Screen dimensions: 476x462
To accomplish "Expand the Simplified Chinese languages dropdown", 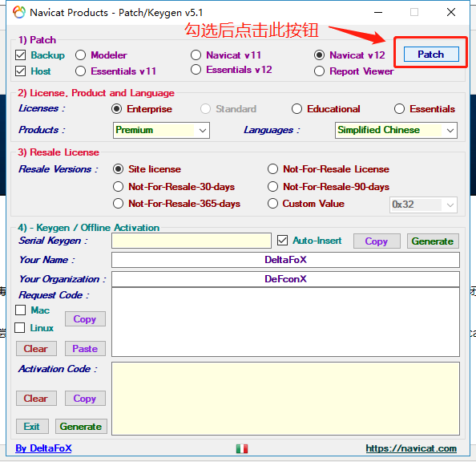I will 396,131.
